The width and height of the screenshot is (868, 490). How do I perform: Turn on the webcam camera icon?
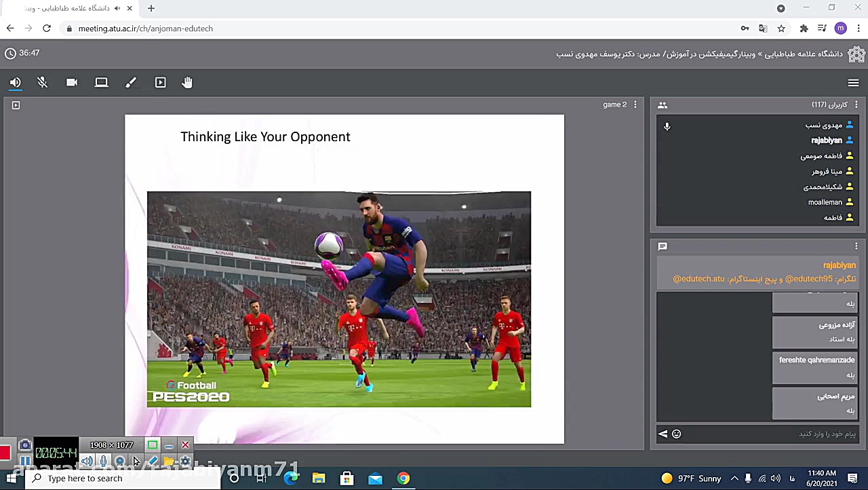[x=72, y=82]
